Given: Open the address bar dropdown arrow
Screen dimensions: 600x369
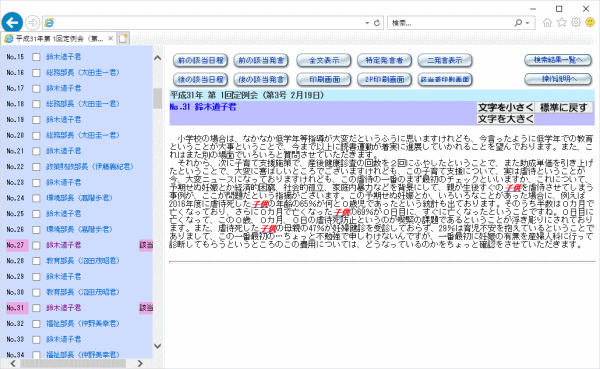Looking at the screenshot, I should pos(367,23).
